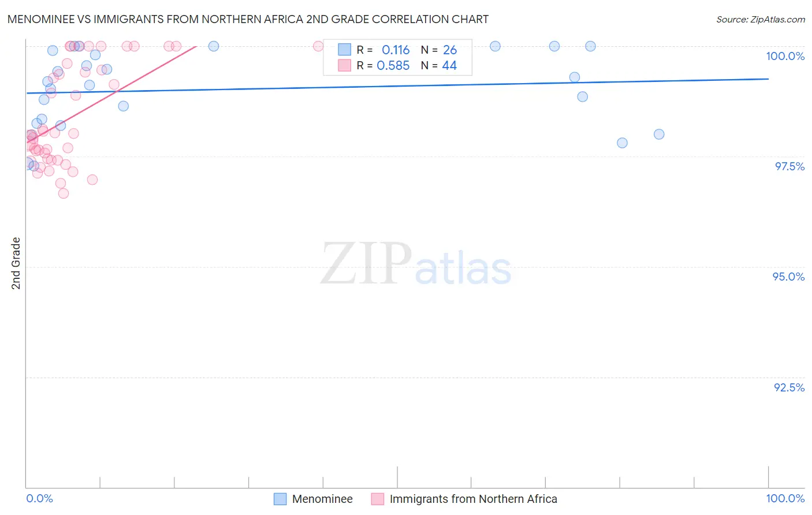Select the N = 26 sample count

(x=439, y=50)
